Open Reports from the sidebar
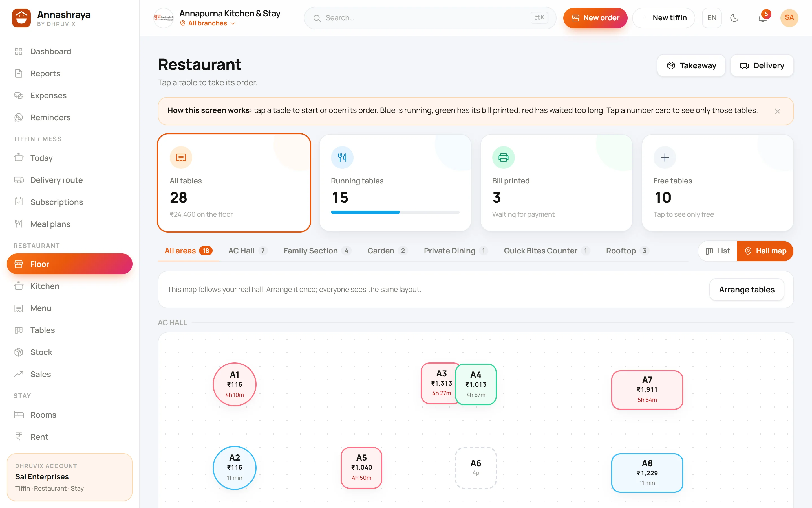Screen dimensions: 812x508 69,73
